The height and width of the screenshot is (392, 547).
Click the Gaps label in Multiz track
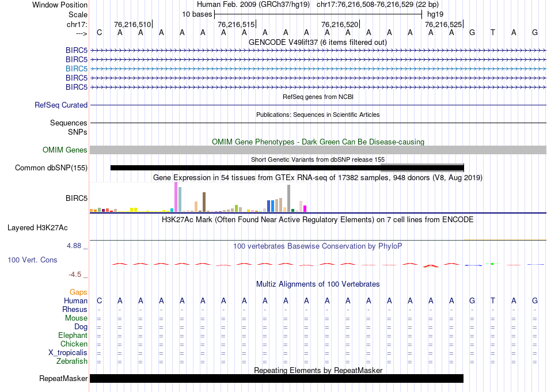pos(78,292)
